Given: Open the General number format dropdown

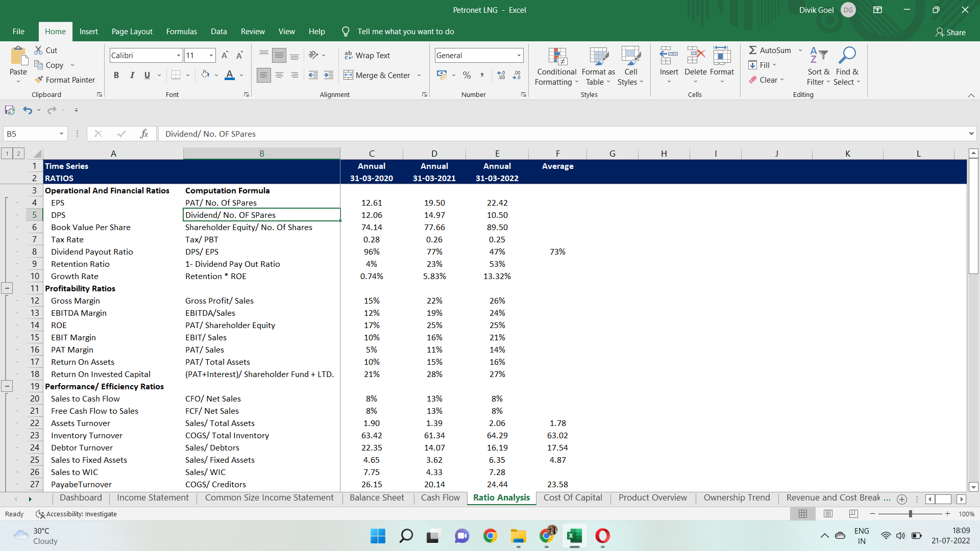Looking at the screenshot, I should click(519, 55).
